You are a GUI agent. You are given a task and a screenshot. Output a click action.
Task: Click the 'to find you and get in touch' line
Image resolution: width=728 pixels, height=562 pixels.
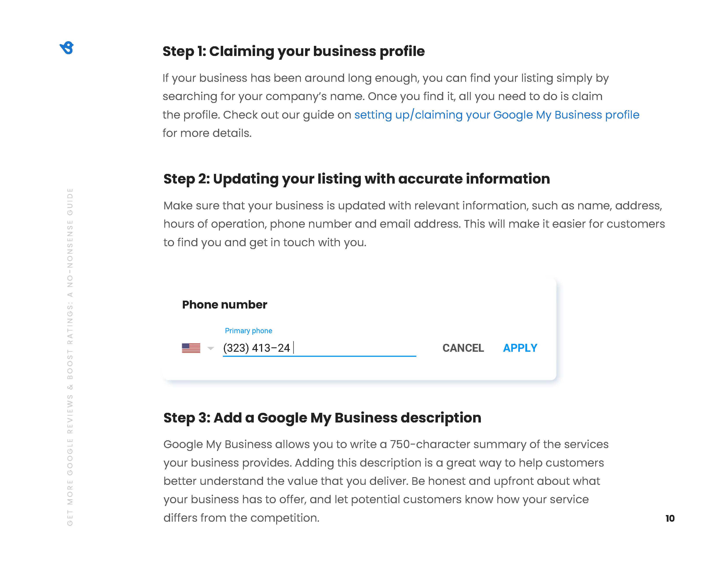[265, 242]
